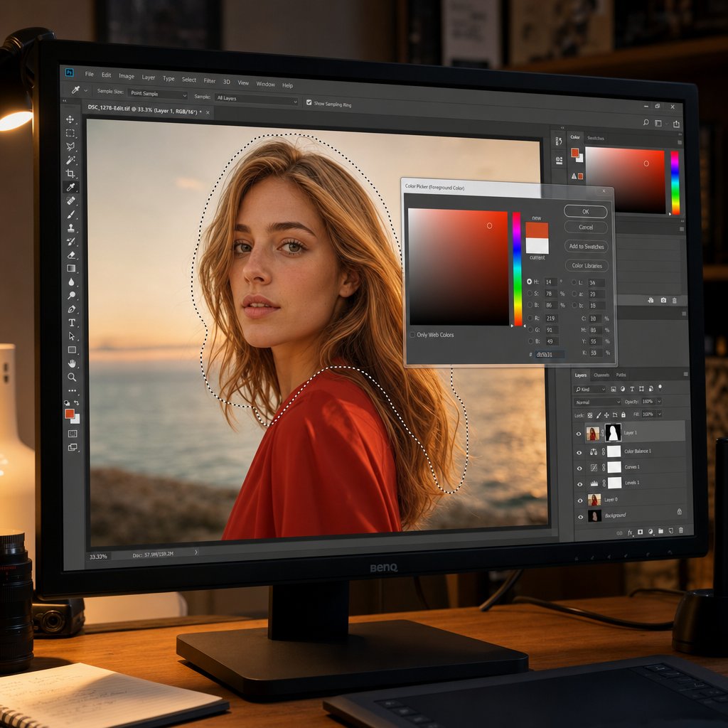Enable the Only Web Colors checkbox
Screen dimensions: 728x728
412,335
